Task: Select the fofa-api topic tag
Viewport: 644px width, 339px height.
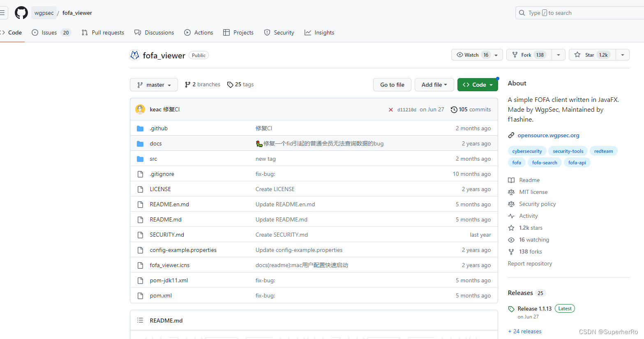Action: tap(577, 163)
